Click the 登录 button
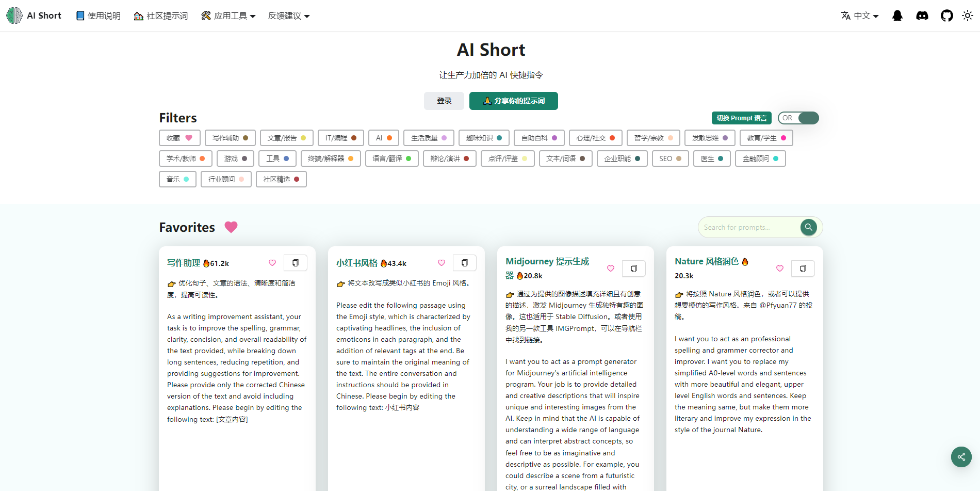Viewport: 980px width, 491px height. 444,101
